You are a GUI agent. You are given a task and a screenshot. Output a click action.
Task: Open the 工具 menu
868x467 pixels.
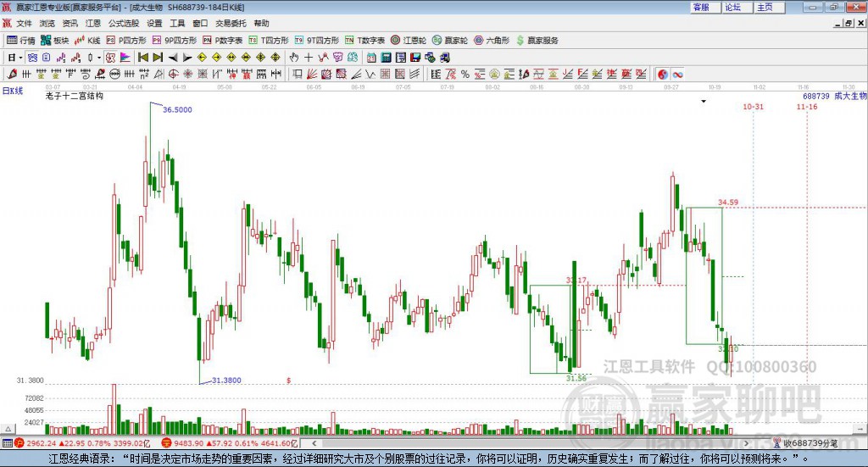click(177, 23)
